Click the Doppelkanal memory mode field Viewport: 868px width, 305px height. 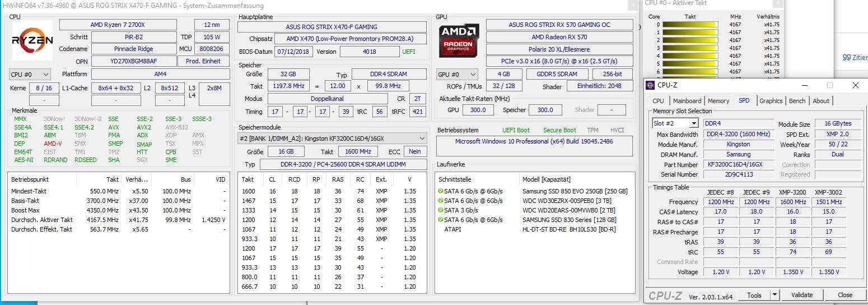pos(328,99)
